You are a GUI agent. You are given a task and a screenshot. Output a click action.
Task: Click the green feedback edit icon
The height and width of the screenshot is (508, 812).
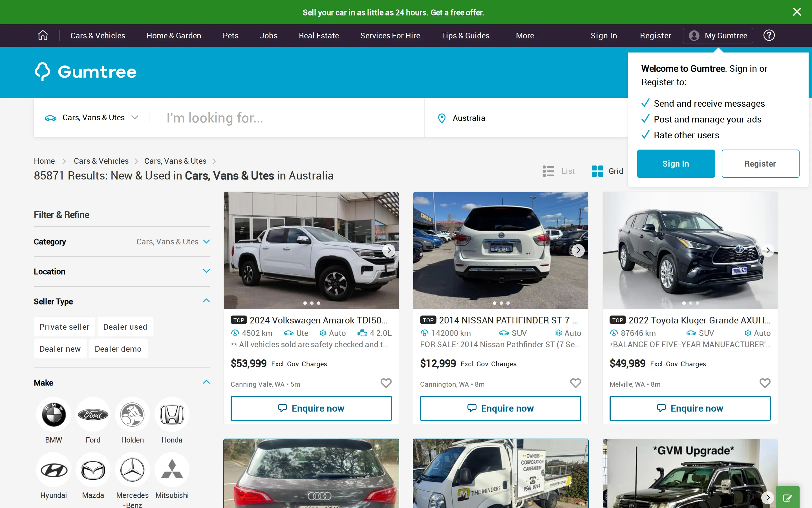click(x=787, y=497)
